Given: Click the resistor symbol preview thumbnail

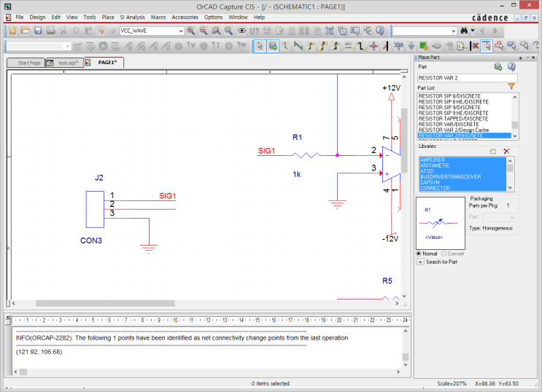Looking at the screenshot, I should (x=441, y=223).
